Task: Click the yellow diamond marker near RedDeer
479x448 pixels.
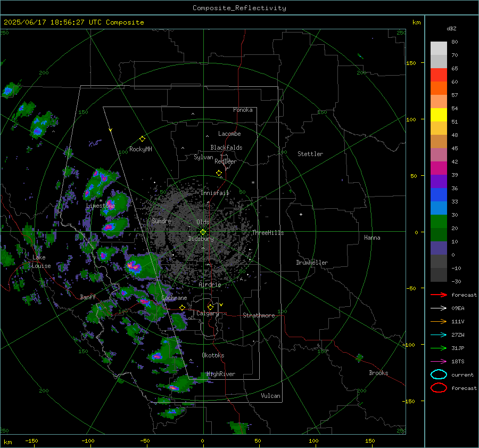Action: [219, 173]
